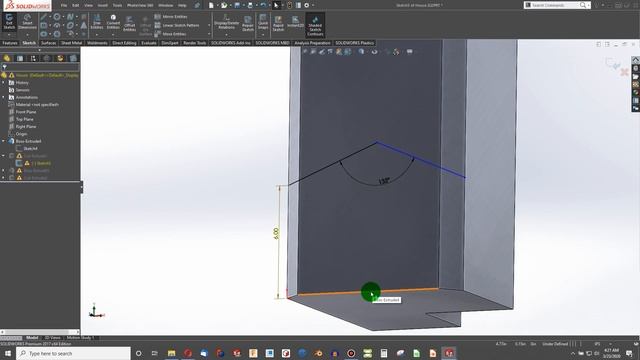The image size is (640, 360).
Task: Switch to the SOLIDWORKS Plastics tab
Action: pyautogui.click(x=355, y=43)
